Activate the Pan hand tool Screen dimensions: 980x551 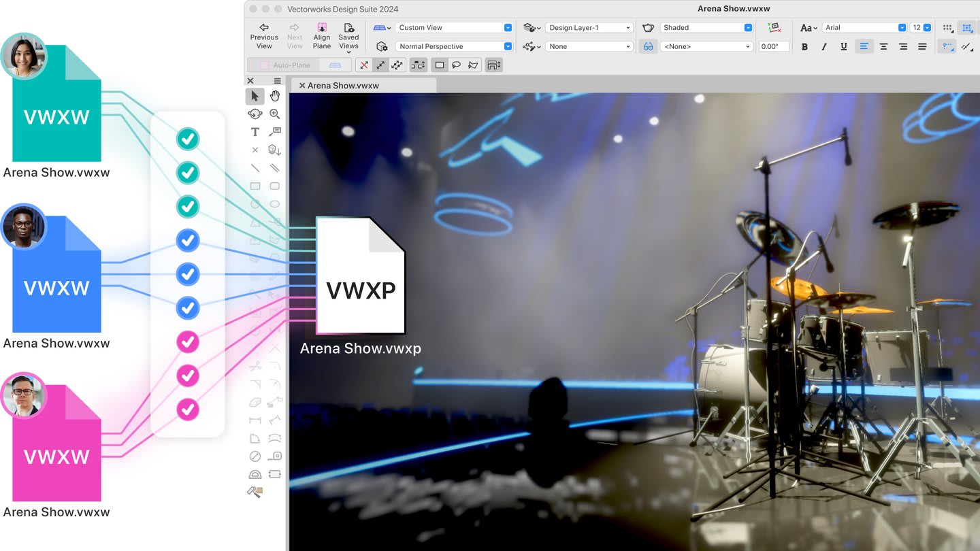coord(275,96)
